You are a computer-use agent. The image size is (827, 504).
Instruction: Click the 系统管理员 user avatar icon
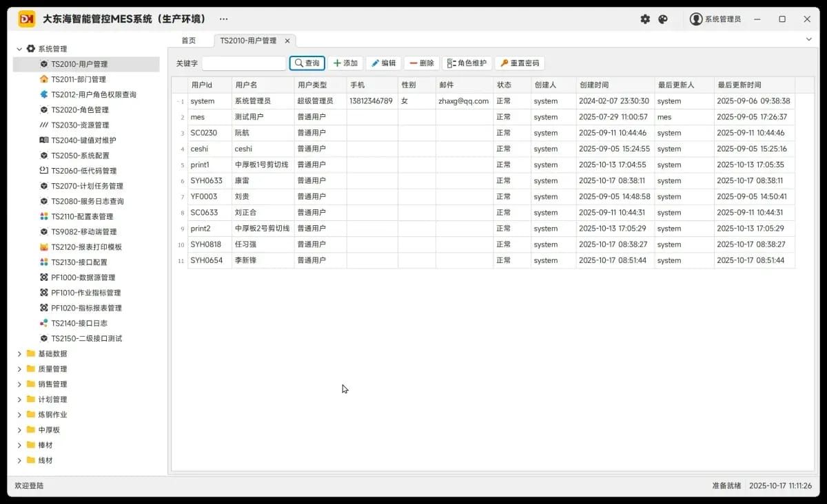pyautogui.click(x=696, y=19)
